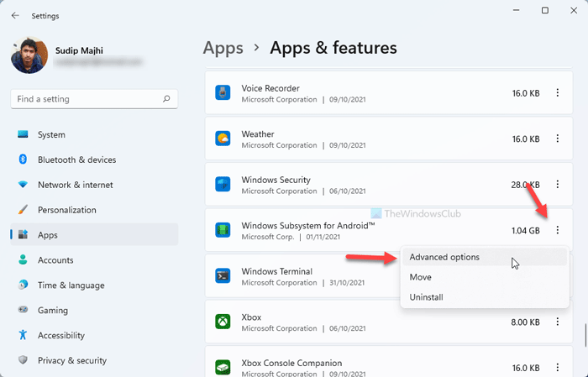This screenshot has width=588, height=377.
Task: Click the Accessibility figure icon
Action: (23, 335)
